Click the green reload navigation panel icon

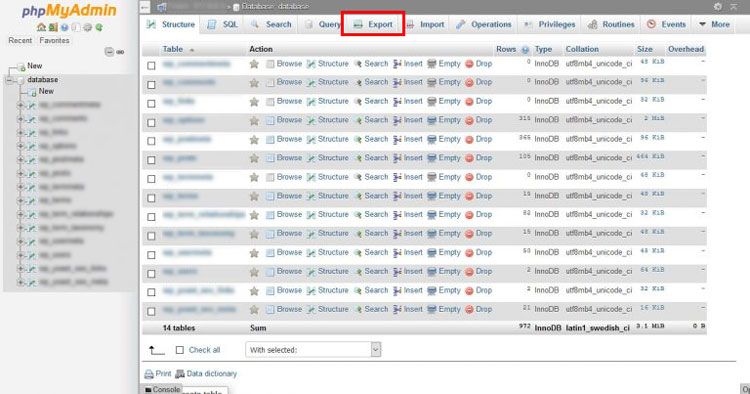point(99,27)
